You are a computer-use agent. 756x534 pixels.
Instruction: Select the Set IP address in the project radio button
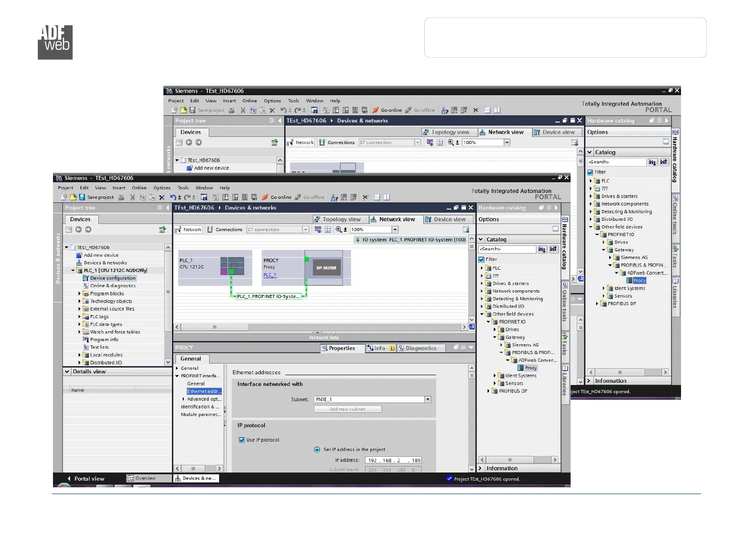click(317, 450)
